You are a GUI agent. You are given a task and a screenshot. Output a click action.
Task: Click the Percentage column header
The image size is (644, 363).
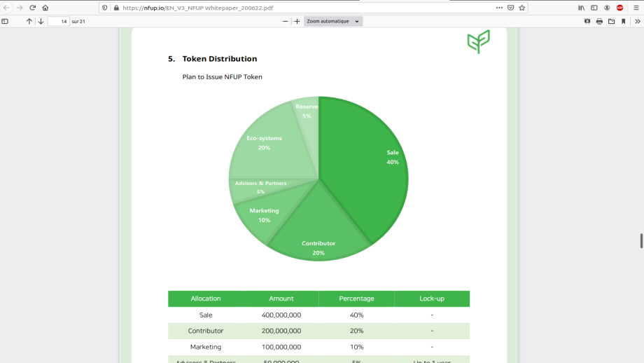point(356,299)
